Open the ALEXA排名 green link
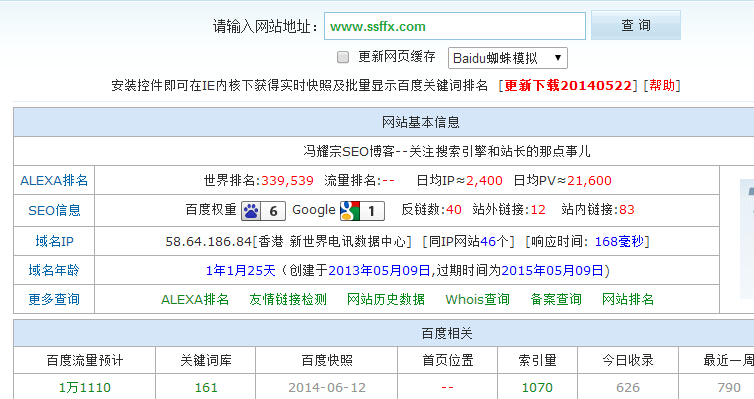 point(195,299)
